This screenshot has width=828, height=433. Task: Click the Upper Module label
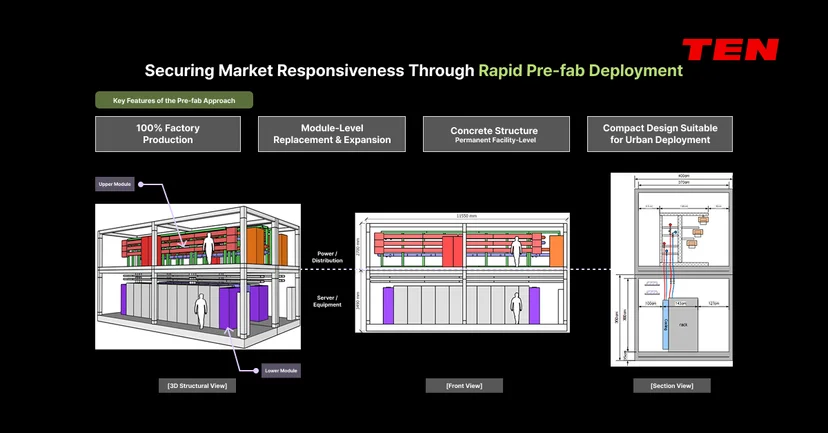click(115, 184)
